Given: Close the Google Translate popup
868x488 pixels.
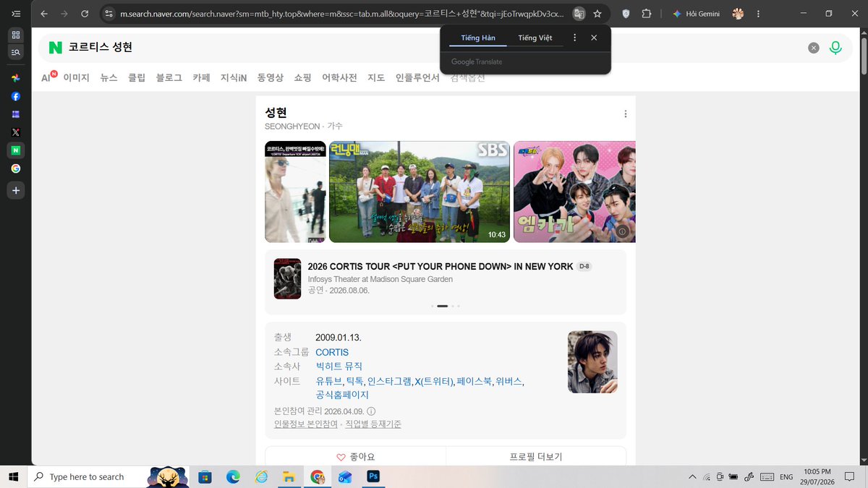Looking at the screenshot, I should tap(594, 38).
